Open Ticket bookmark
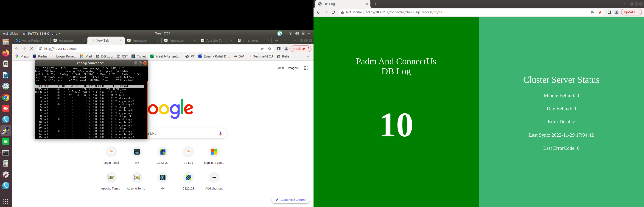Screen dimensions: 644x207 [139, 56]
